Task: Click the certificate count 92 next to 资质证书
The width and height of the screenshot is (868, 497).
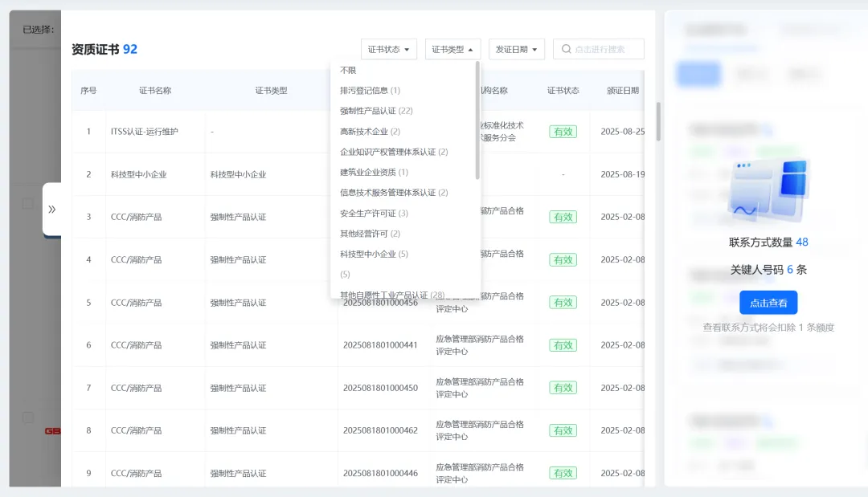Action: click(x=131, y=49)
